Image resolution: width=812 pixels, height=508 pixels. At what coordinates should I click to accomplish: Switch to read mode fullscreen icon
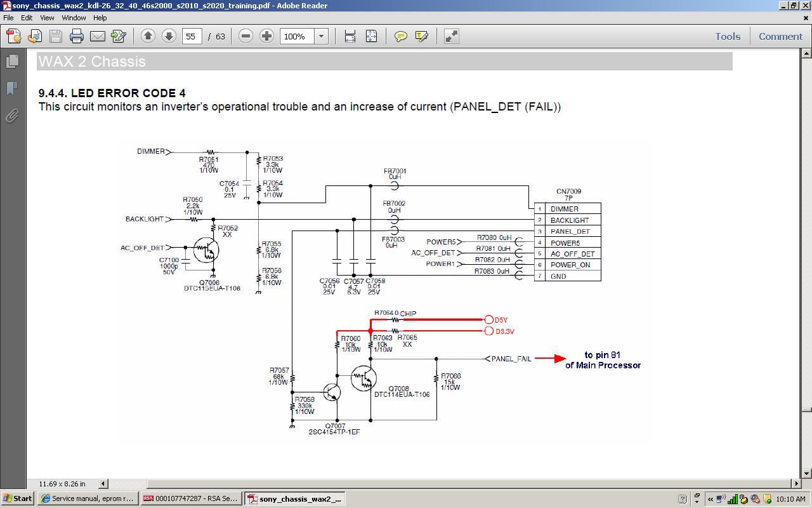[451, 36]
